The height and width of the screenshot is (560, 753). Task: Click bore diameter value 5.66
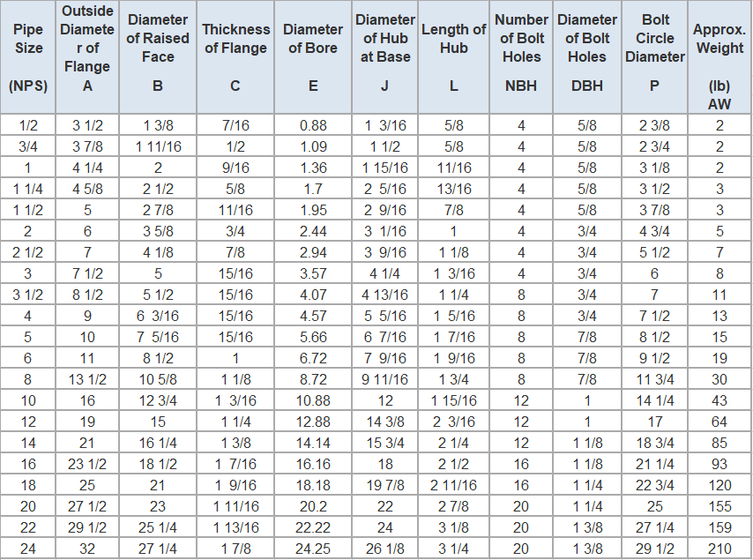coord(313,337)
